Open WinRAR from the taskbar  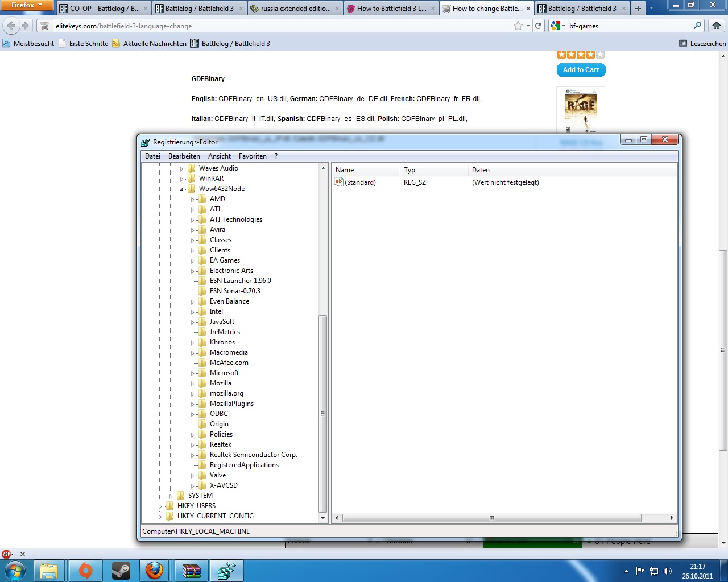tap(191, 570)
